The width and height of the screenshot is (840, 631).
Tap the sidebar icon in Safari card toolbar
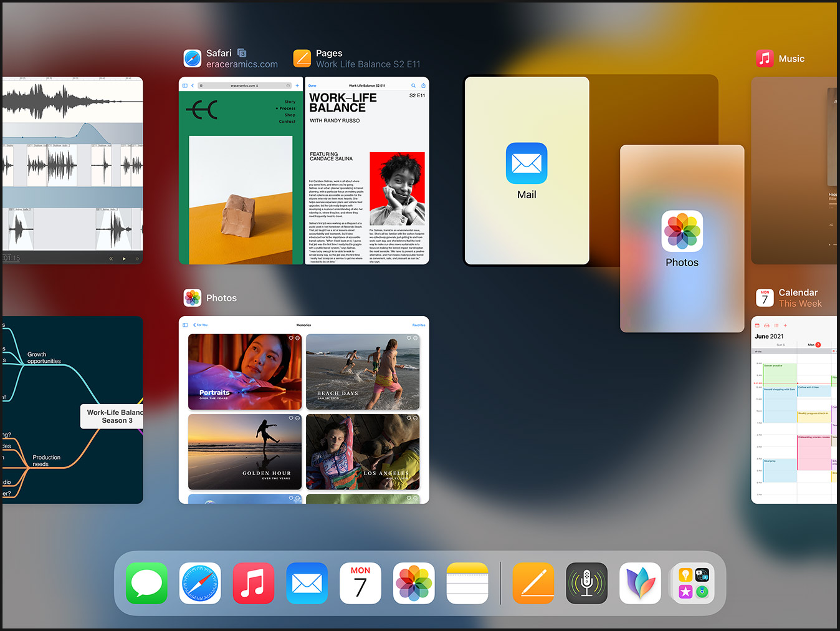coord(184,85)
